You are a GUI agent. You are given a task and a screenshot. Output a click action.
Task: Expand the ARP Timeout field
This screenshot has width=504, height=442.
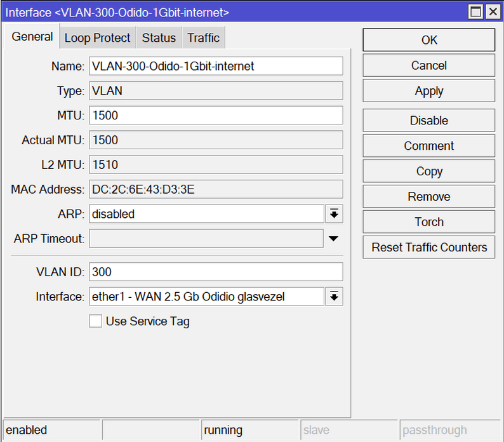334,239
